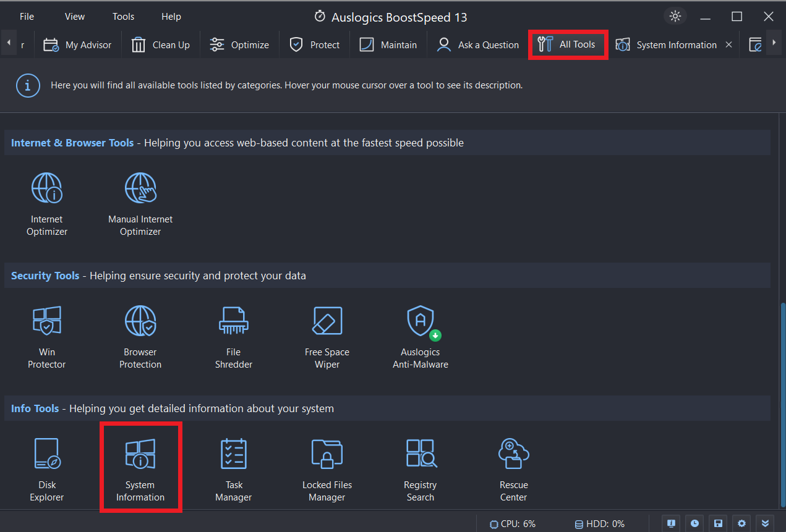
Task: Switch to the Maintain tab
Action: click(x=388, y=44)
